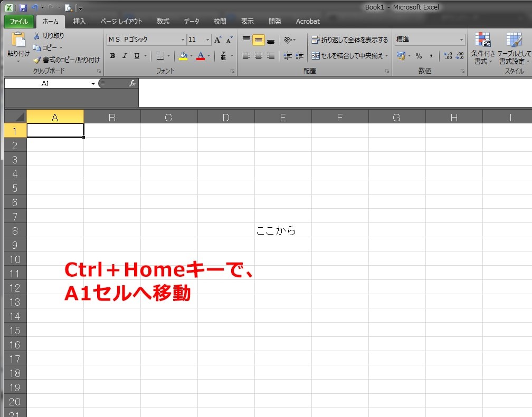
Task: Open the font name dropdown
Action: pos(182,39)
